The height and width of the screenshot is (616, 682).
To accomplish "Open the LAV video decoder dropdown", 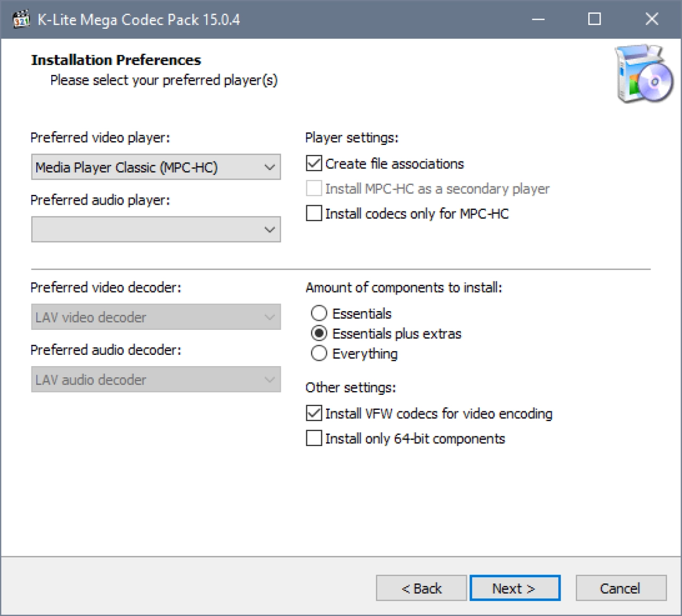I will click(156, 317).
